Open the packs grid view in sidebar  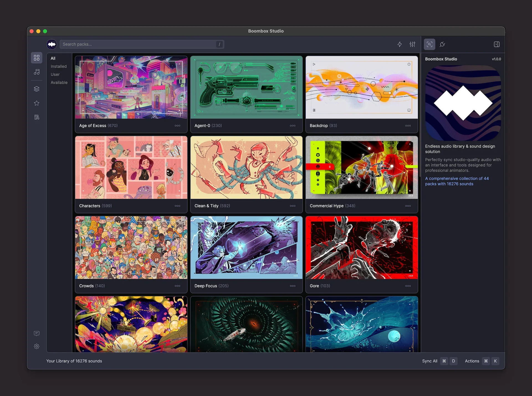(x=37, y=58)
